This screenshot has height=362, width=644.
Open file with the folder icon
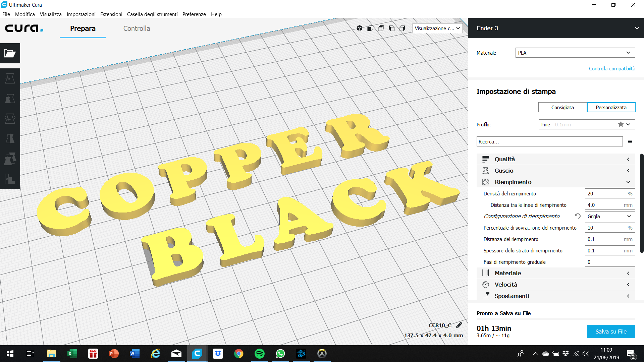click(x=10, y=53)
